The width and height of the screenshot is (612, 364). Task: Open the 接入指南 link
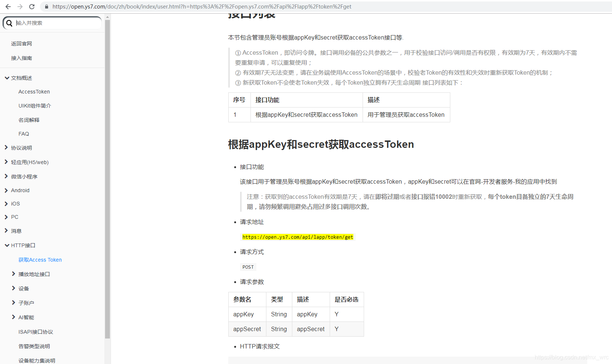pos(21,58)
